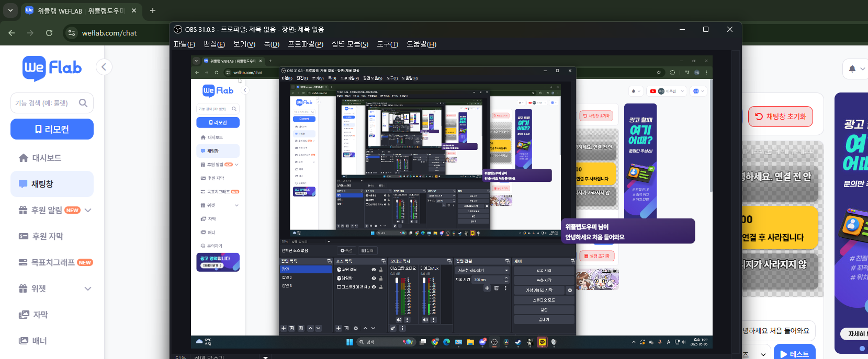Close the OBS window

tap(730, 29)
